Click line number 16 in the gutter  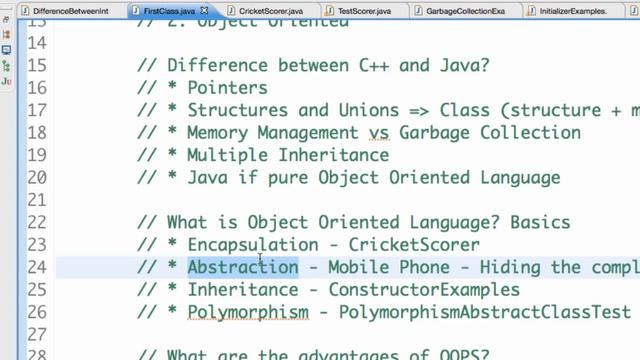(37, 88)
